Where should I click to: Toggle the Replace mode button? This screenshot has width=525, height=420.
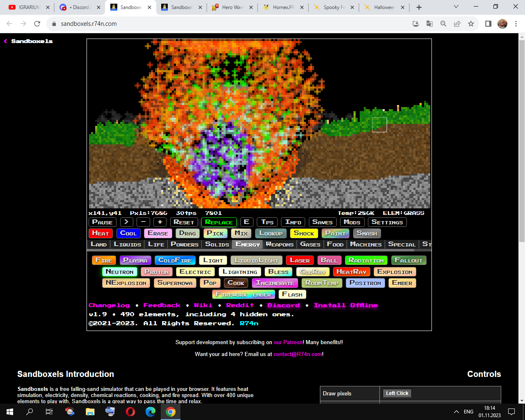click(219, 222)
